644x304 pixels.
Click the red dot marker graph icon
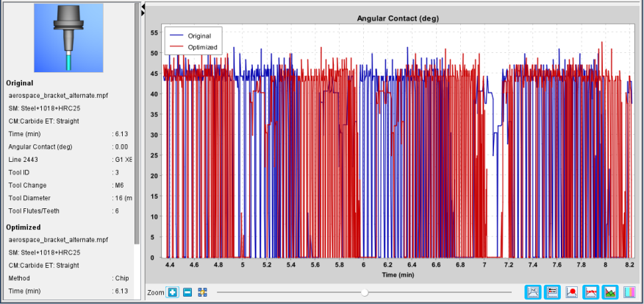coord(572,292)
